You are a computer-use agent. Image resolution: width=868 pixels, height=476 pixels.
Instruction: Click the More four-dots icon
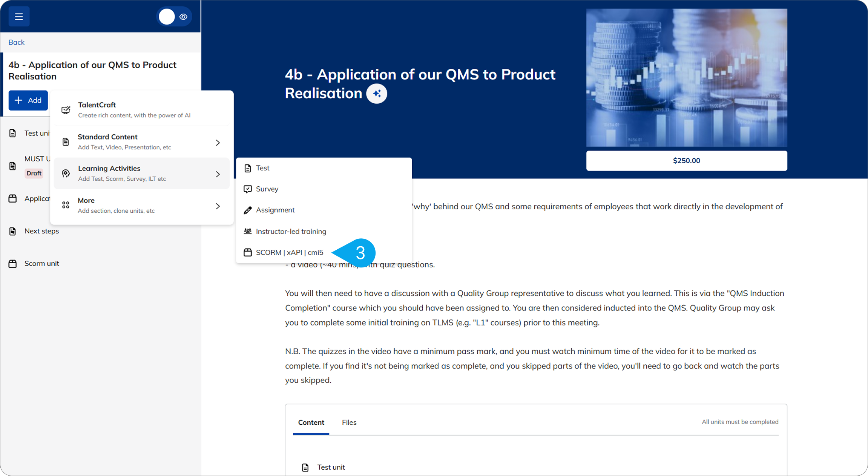[66, 205]
